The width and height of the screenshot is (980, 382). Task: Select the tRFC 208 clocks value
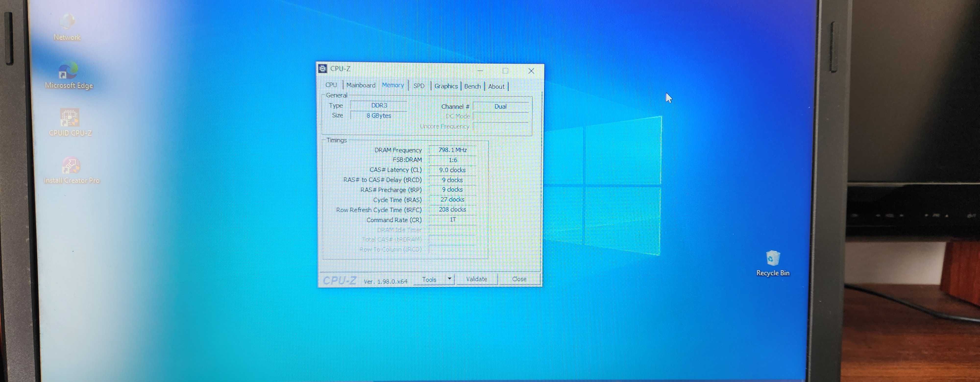(452, 209)
